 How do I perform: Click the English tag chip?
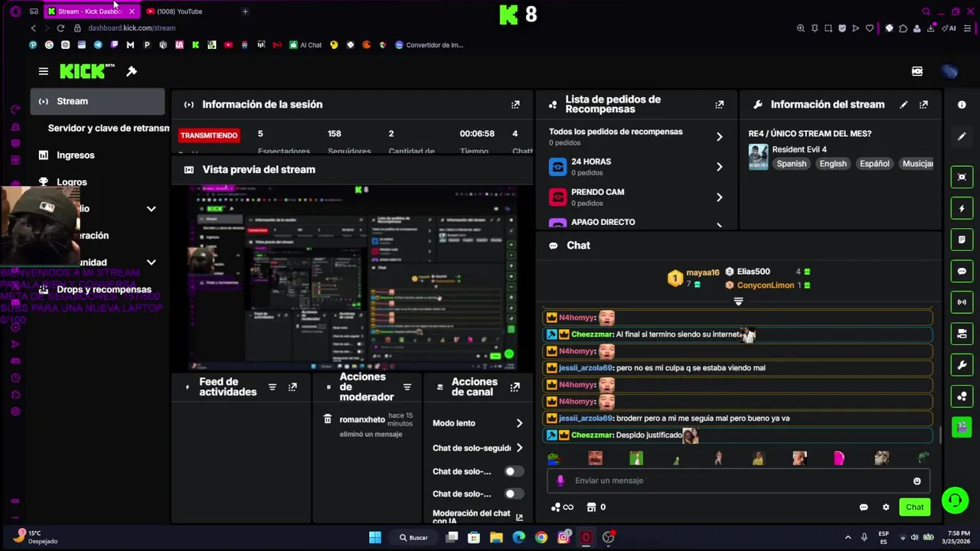pyautogui.click(x=833, y=164)
